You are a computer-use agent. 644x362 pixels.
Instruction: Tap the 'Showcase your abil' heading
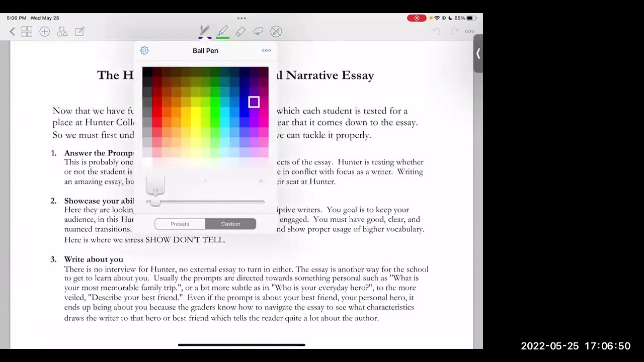point(99,201)
